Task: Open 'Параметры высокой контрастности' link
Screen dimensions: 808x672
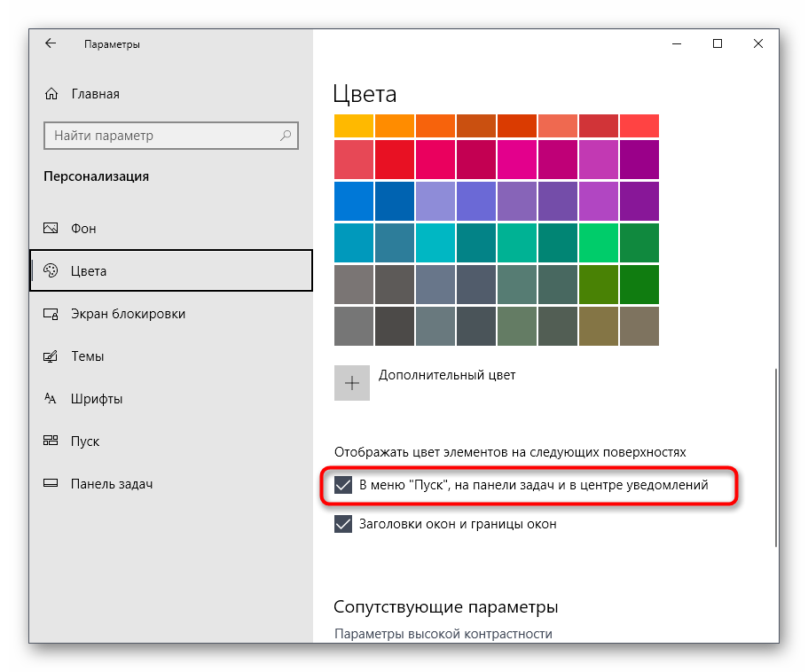Action: pos(443,634)
